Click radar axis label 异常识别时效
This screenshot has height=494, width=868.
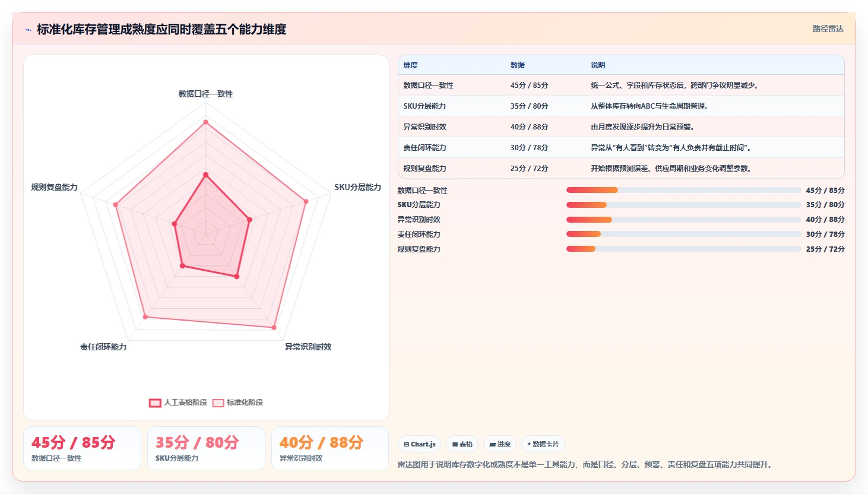click(308, 347)
